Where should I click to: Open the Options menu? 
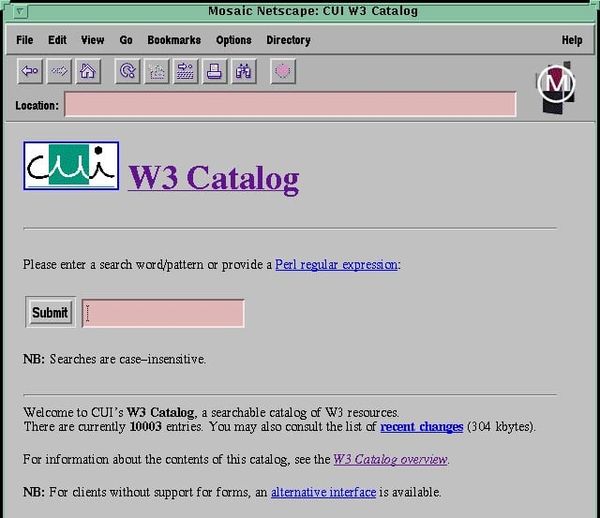pyautogui.click(x=234, y=40)
